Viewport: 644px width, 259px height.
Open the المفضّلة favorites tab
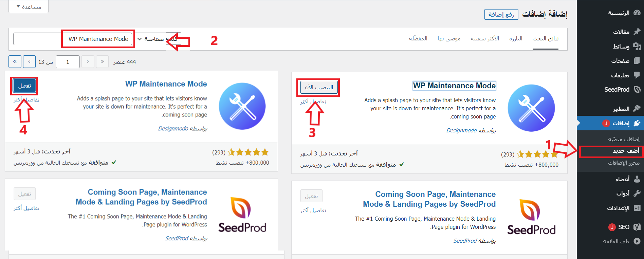click(418, 39)
